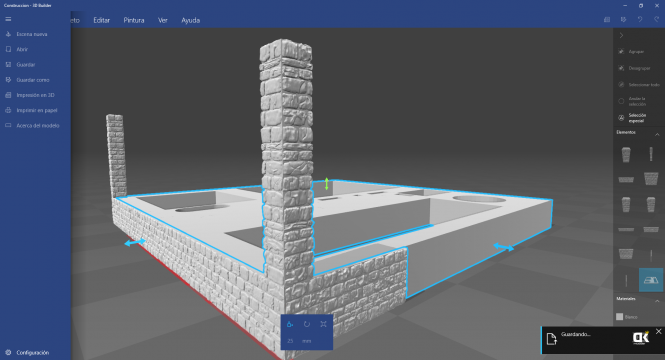Click the Undo arrow in title bar
665x360 pixels.
640,20
